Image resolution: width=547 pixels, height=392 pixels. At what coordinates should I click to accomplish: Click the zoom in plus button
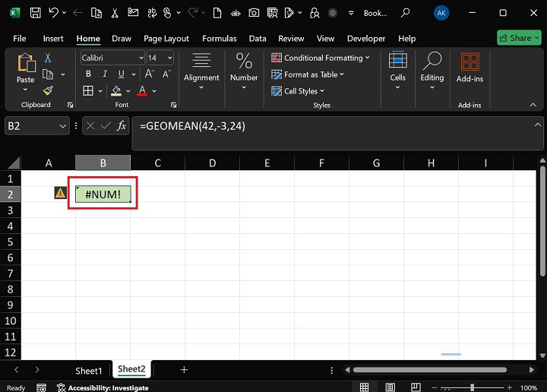tap(509, 387)
